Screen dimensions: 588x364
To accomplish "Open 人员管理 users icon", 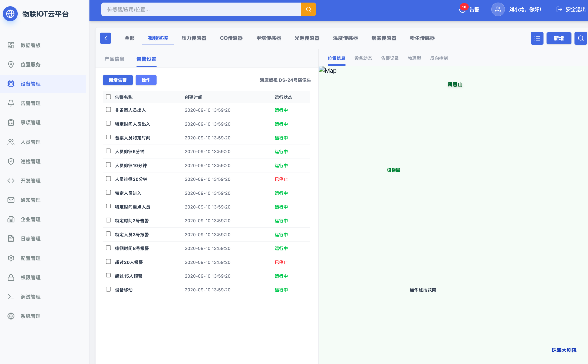I will click(11, 142).
